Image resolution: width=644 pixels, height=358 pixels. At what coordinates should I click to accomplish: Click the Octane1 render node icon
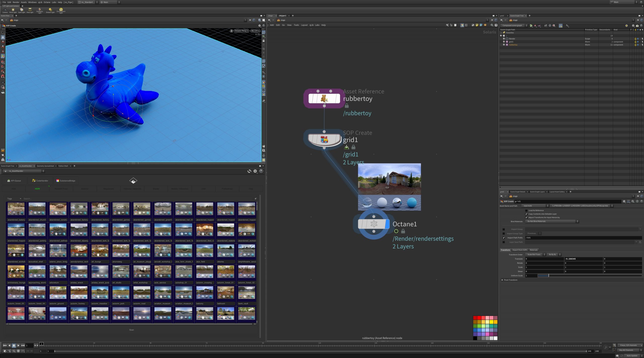tap(374, 224)
